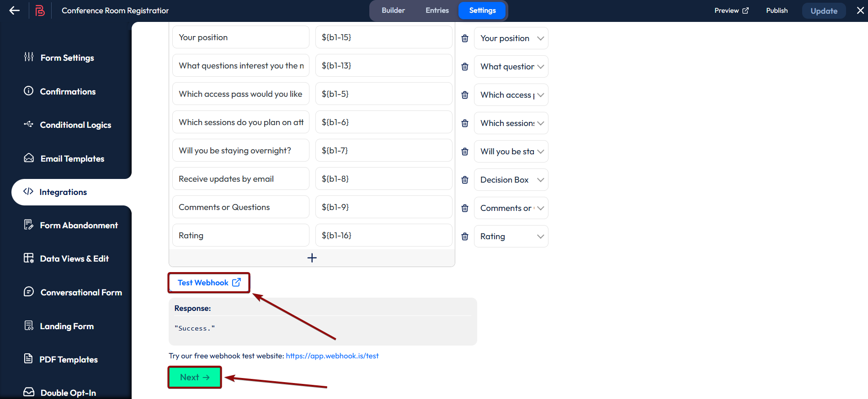The width and height of the screenshot is (868, 399).
Task: Close the form editor with X
Action: (x=860, y=10)
